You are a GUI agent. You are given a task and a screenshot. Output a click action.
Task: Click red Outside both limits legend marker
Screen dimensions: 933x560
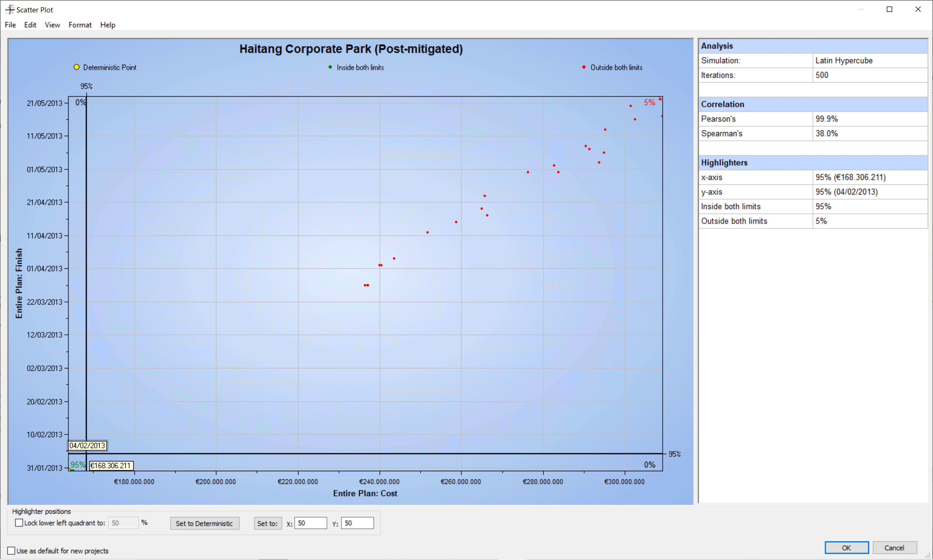tap(584, 67)
